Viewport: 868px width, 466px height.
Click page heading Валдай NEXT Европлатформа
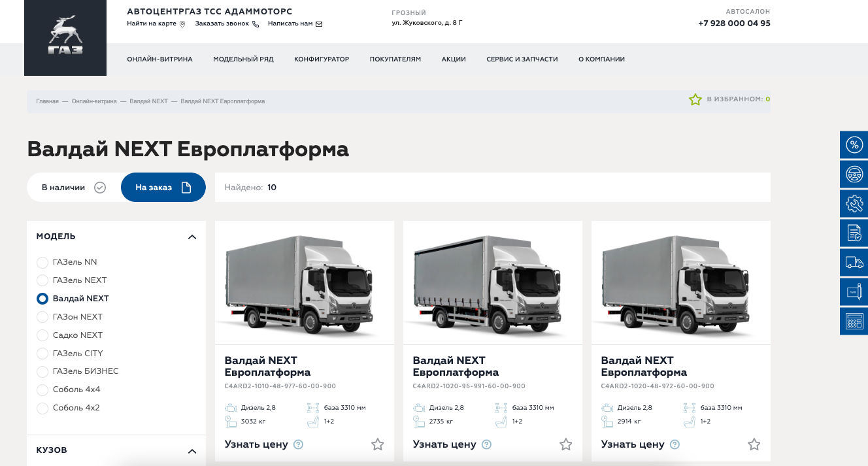188,149
